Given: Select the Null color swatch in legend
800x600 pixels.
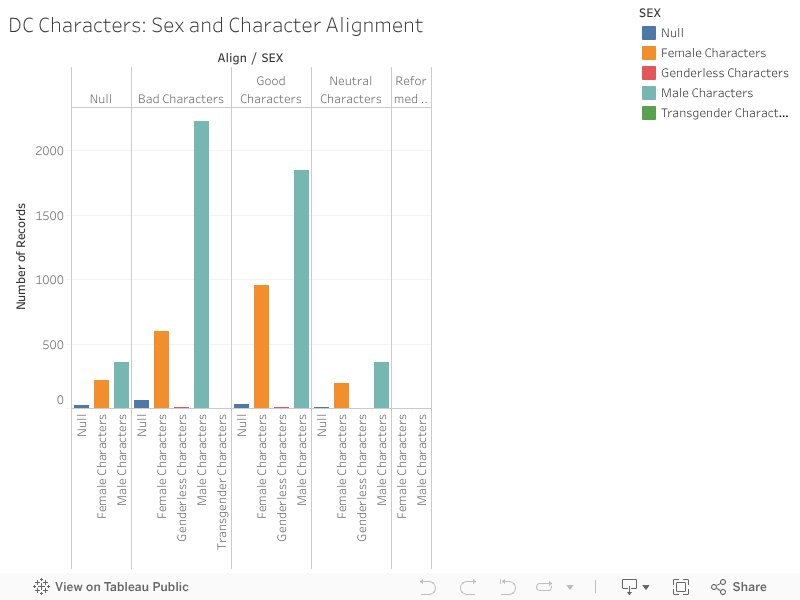Looking at the screenshot, I should [649, 33].
